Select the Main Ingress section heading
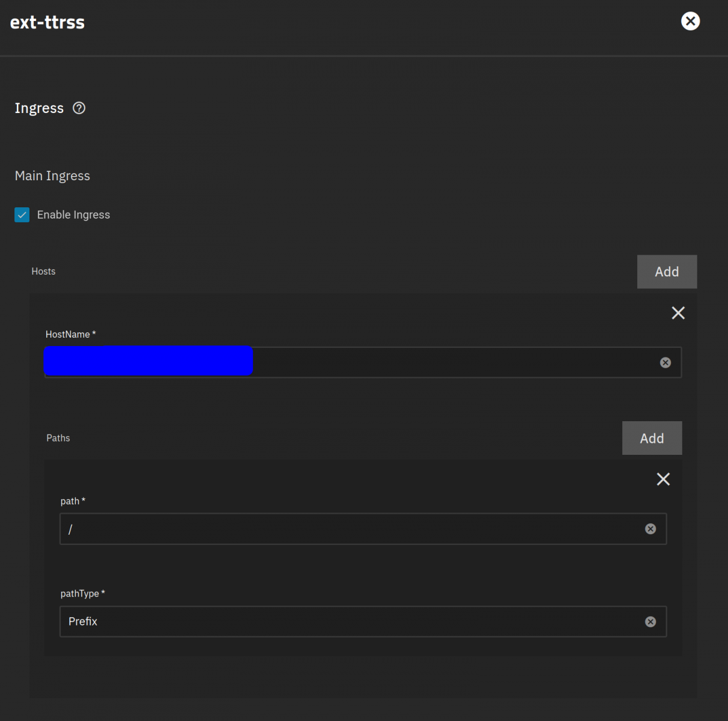This screenshot has height=721, width=728. pos(52,176)
